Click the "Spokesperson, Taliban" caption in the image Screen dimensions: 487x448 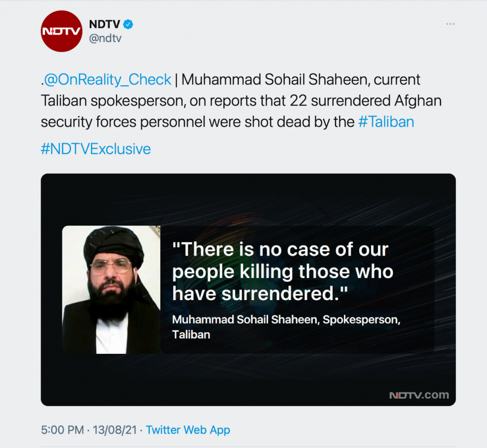[361, 320]
